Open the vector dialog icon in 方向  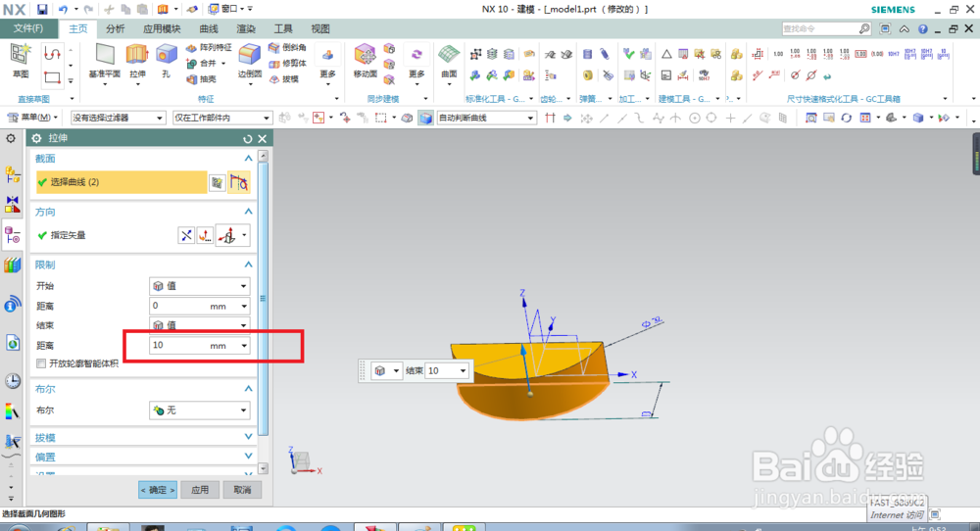205,235
